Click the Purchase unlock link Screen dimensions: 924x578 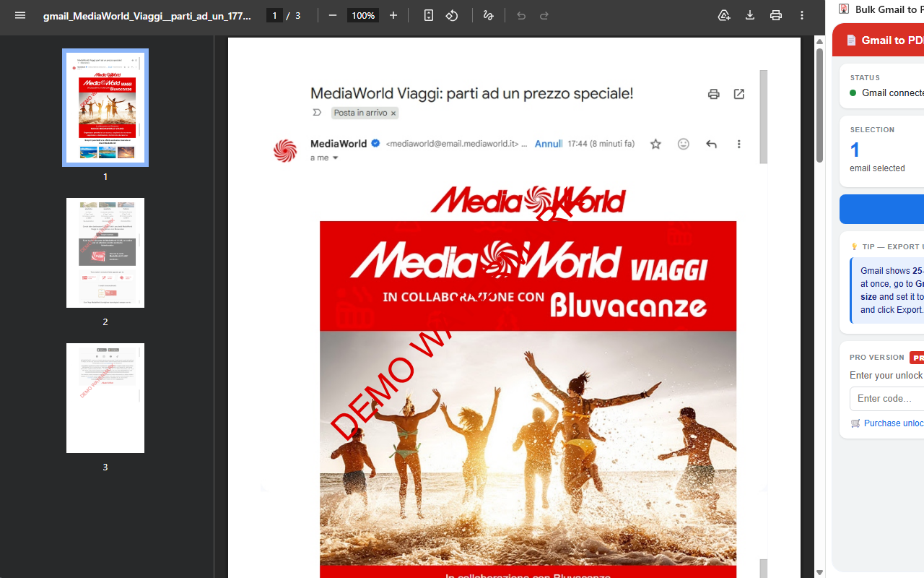tap(894, 423)
